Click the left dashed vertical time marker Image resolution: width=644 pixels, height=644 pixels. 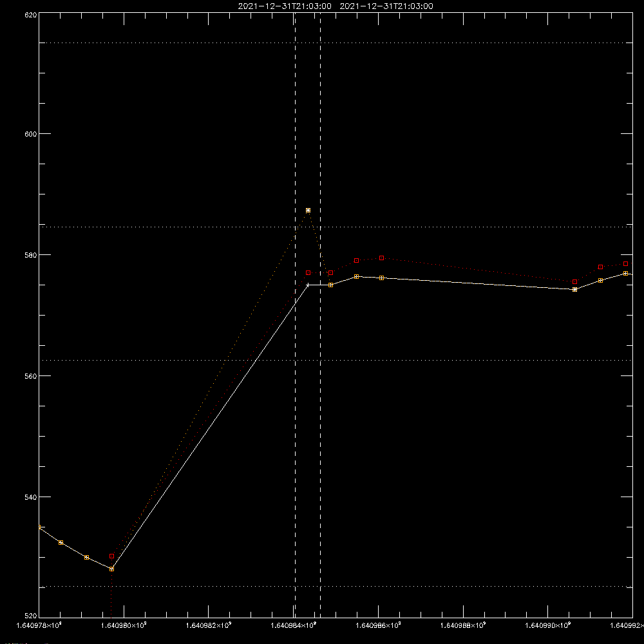(296, 315)
